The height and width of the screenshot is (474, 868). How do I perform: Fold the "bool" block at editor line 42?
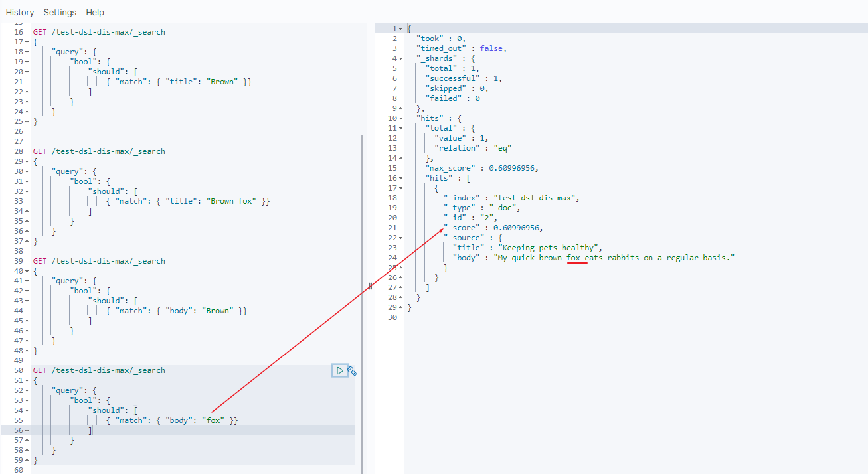click(x=26, y=291)
